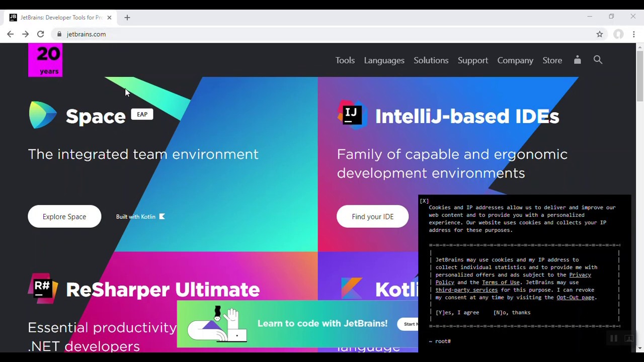Click the Kotlin icon beside Built with Kotlin

[x=162, y=217]
